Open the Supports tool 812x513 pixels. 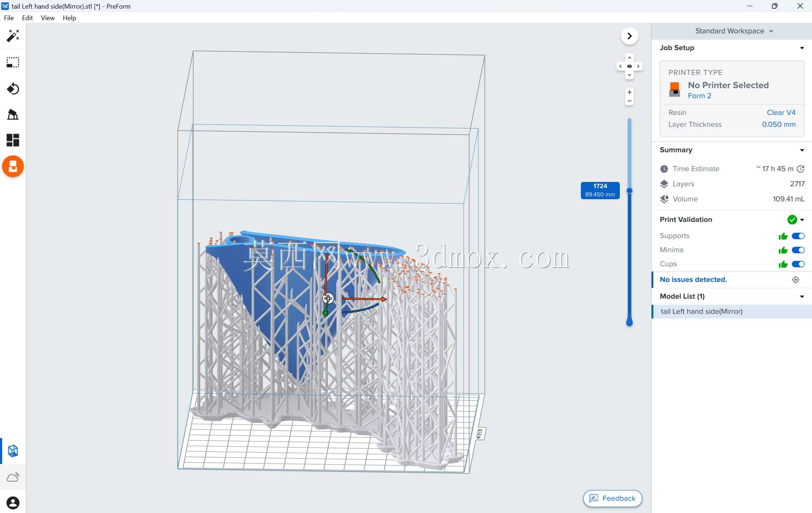tap(13, 115)
